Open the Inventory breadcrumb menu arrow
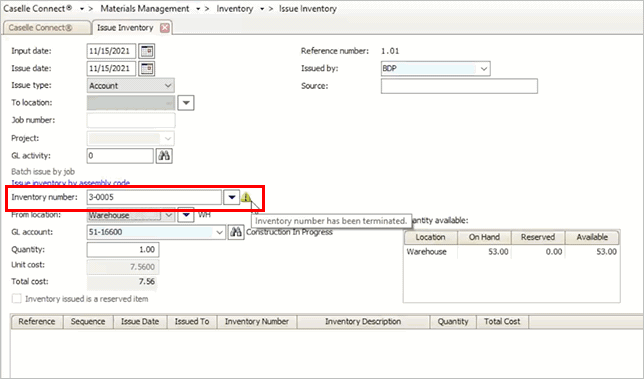 pyautogui.click(x=262, y=9)
